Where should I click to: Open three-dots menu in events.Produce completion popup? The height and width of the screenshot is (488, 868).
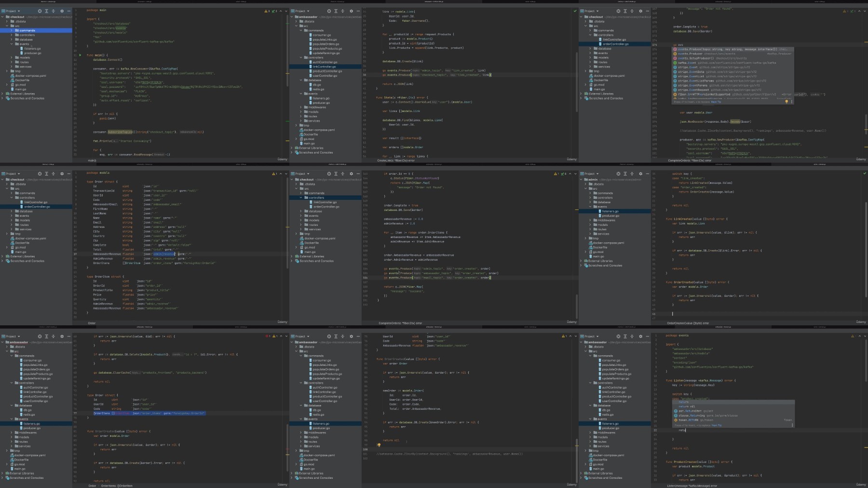[791, 102]
